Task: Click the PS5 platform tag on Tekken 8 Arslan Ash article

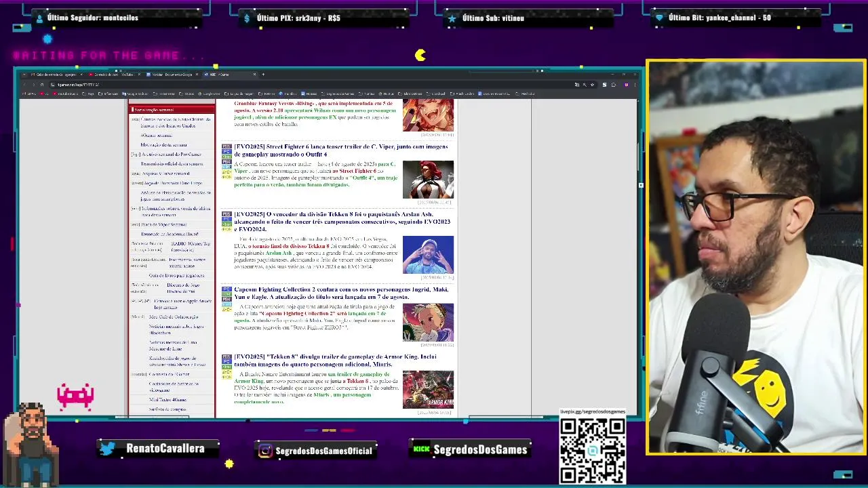Action: click(x=226, y=214)
